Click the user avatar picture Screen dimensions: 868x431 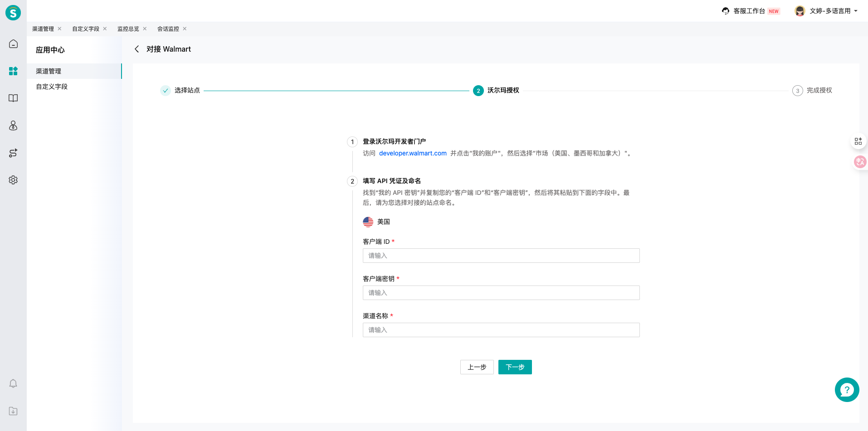click(800, 11)
